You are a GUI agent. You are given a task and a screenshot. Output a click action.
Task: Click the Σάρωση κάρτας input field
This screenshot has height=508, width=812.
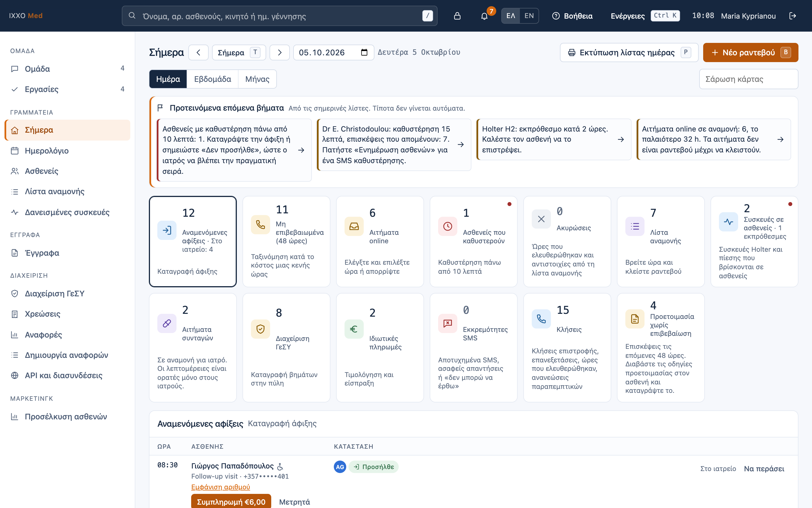tap(748, 79)
